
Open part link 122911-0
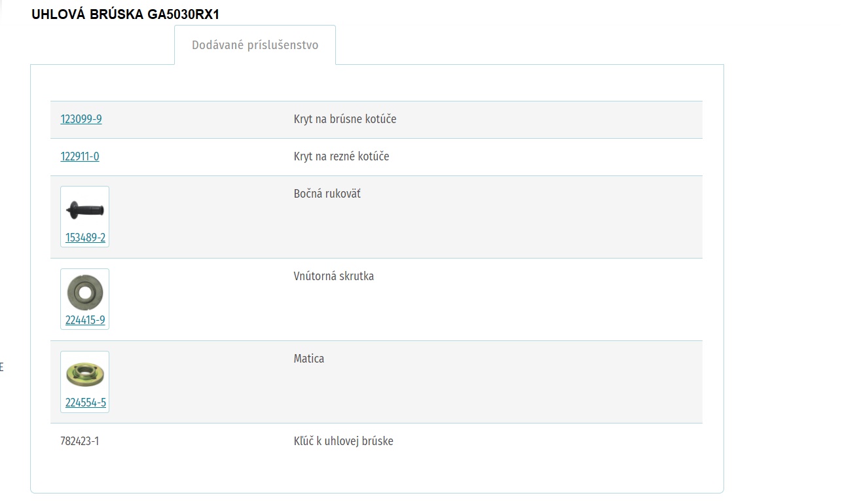[x=80, y=156]
